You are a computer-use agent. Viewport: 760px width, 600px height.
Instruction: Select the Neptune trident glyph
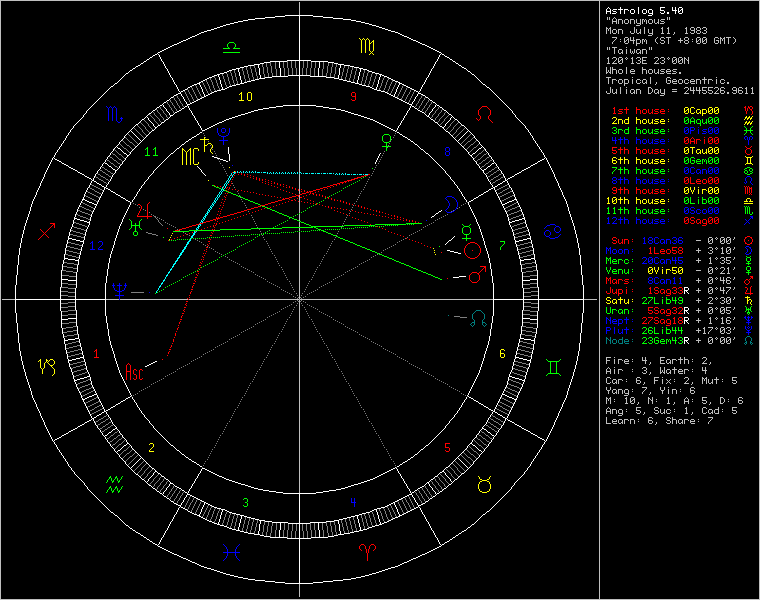tap(120, 291)
